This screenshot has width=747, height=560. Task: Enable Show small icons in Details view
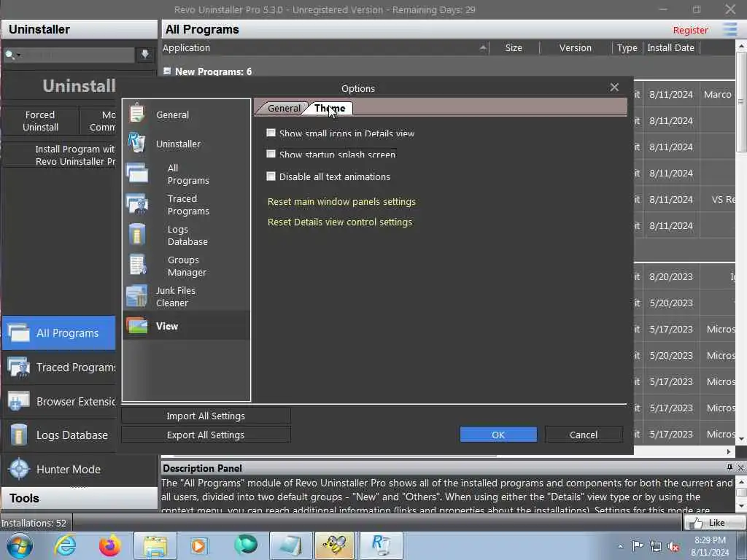point(271,133)
